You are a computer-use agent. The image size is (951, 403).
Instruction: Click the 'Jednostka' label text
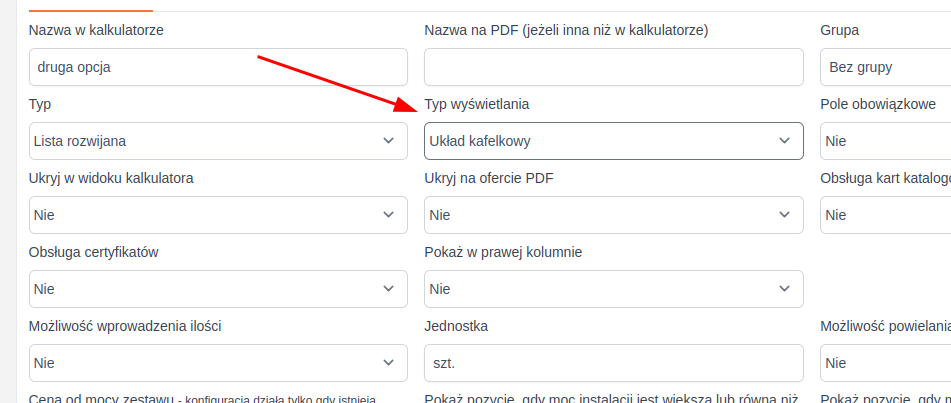[x=462, y=326]
